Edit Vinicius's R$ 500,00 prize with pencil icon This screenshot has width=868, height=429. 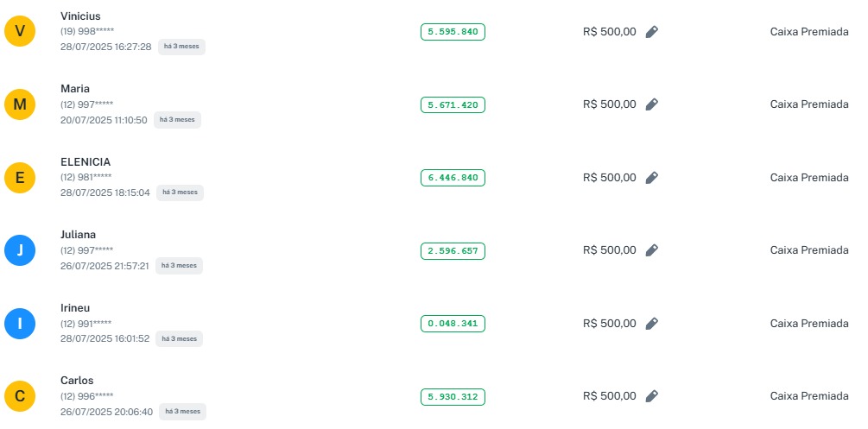point(652,32)
